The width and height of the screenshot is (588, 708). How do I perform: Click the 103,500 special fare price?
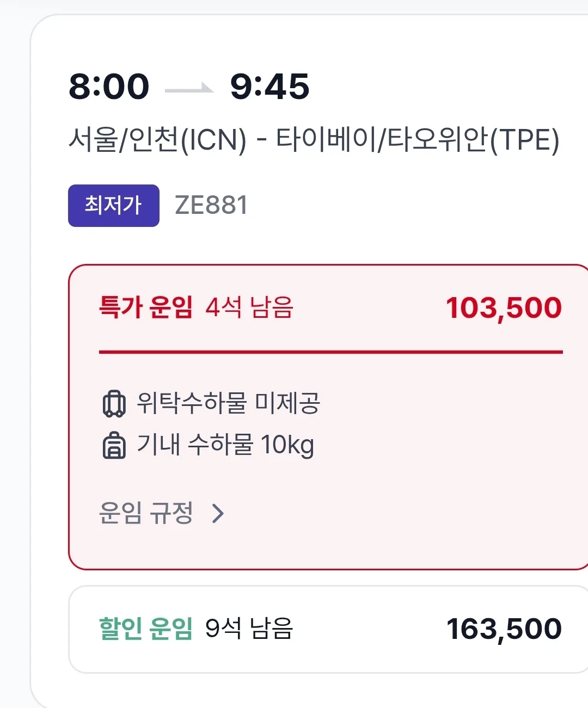click(x=504, y=308)
